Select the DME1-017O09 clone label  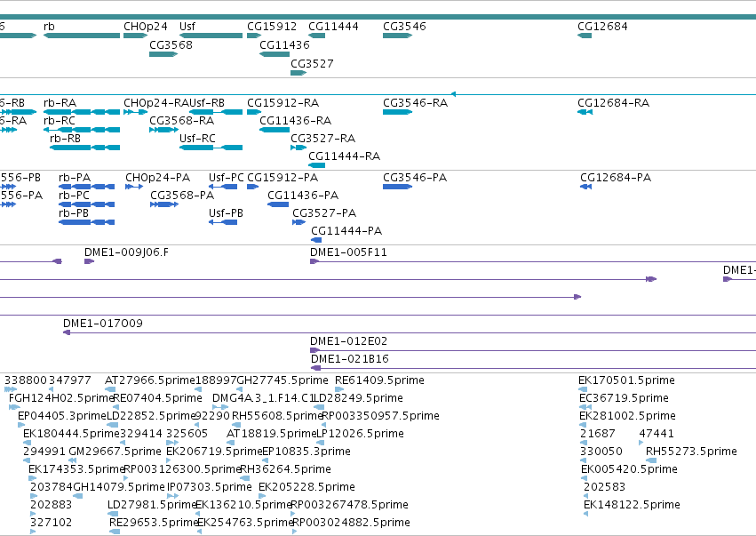pos(103,324)
